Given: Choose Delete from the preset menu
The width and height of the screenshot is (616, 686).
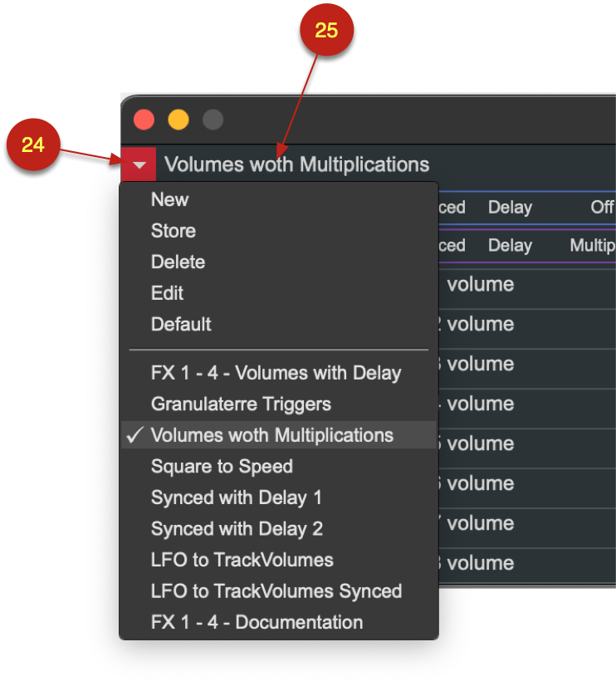Looking at the screenshot, I should 178,262.
